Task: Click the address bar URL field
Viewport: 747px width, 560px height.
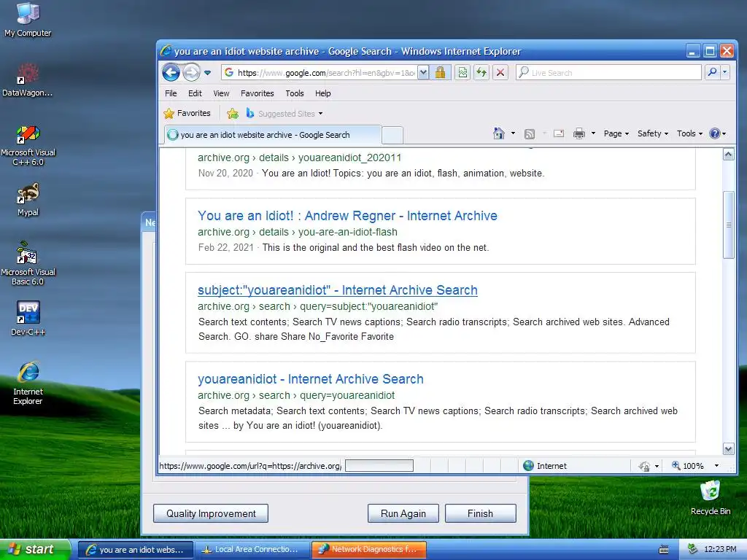Action: 320,72
